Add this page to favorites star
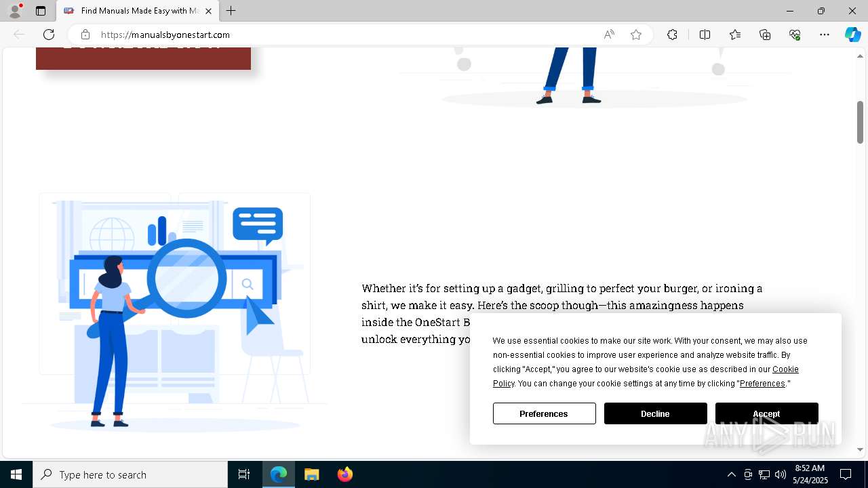This screenshot has height=488, width=868. pos(636,35)
